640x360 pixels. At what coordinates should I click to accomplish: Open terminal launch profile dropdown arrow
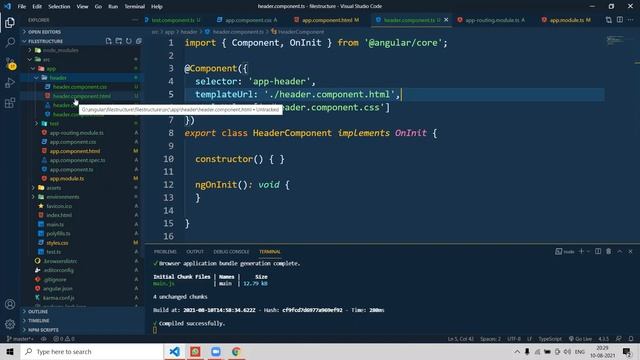(588, 251)
